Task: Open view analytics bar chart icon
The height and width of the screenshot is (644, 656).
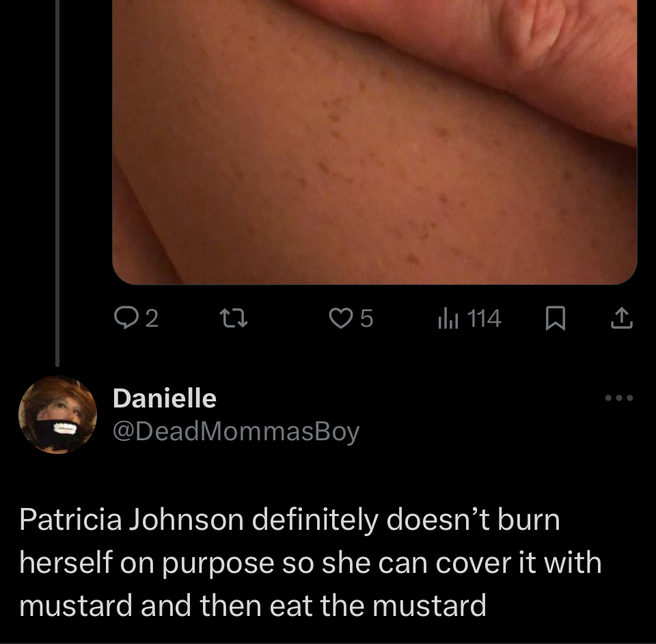Action: (x=448, y=319)
